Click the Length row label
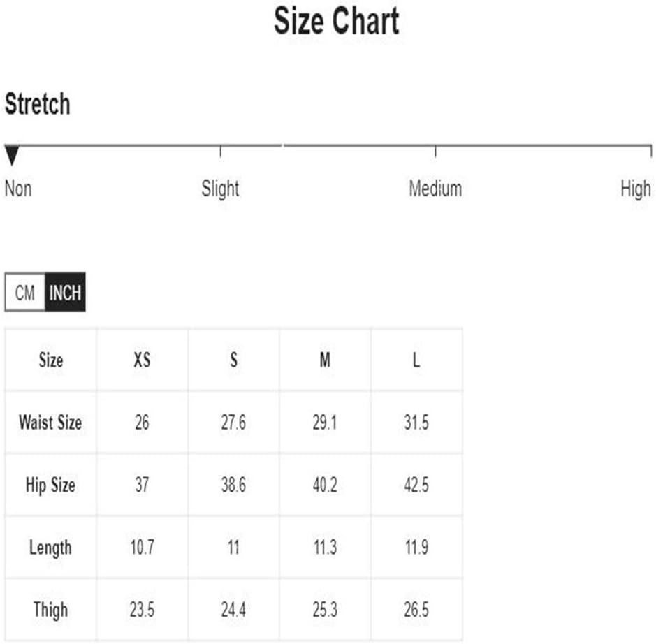Viewport: 656px width, 644px height. (x=50, y=548)
